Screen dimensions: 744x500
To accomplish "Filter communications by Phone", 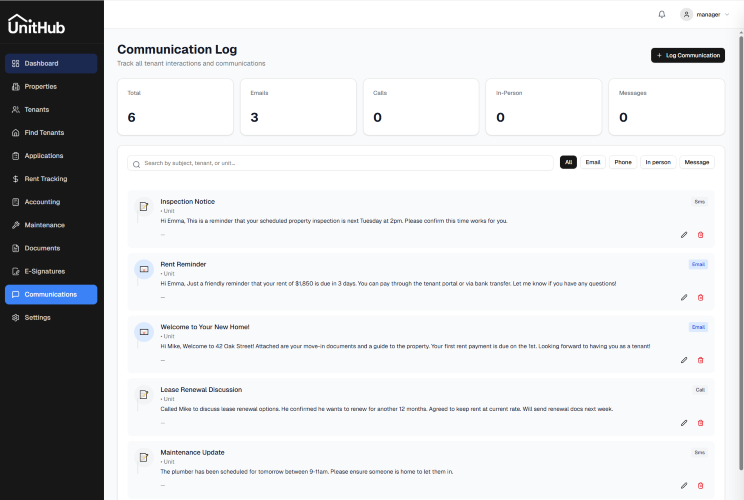I will click(x=623, y=162).
